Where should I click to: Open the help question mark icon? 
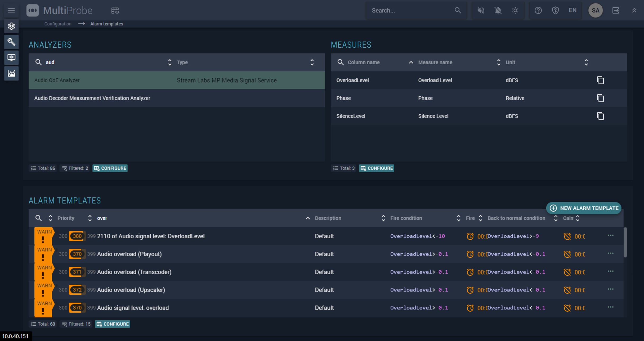tap(538, 10)
